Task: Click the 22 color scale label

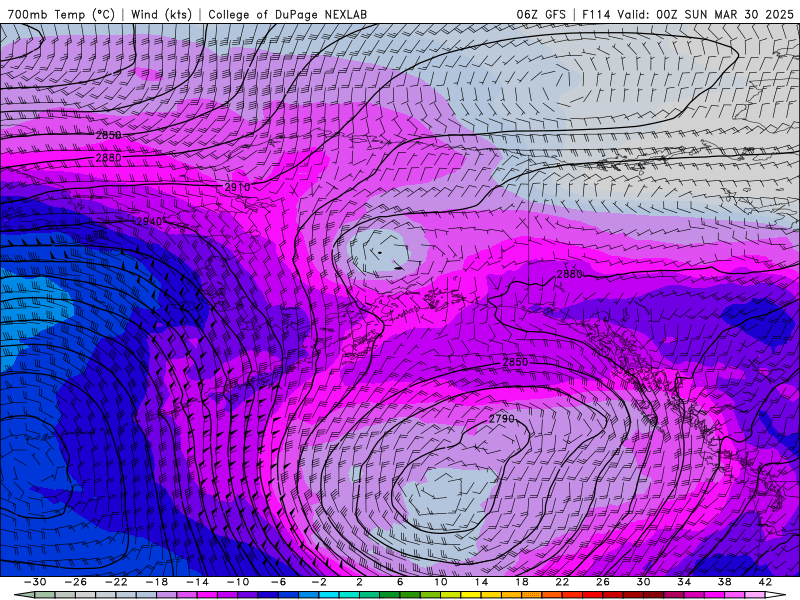Action: tap(562, 582)
